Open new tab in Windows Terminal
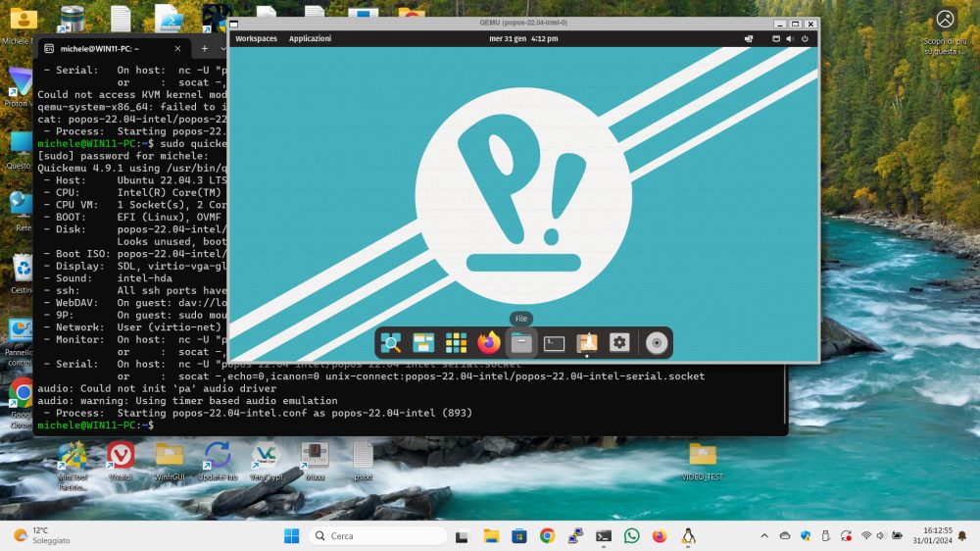 point(205,48)
